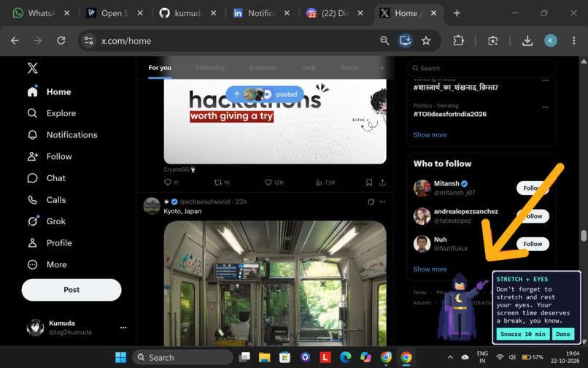Repost the hackathons post with 16 reposts
This screenshot has height=368, width=588.
(221, 183)
